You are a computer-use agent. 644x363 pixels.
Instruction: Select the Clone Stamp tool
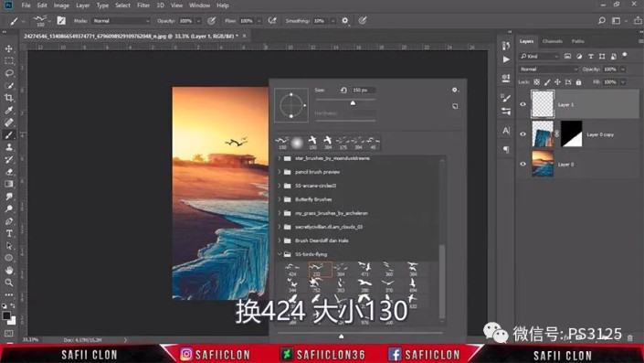click(x=8, y=147)
